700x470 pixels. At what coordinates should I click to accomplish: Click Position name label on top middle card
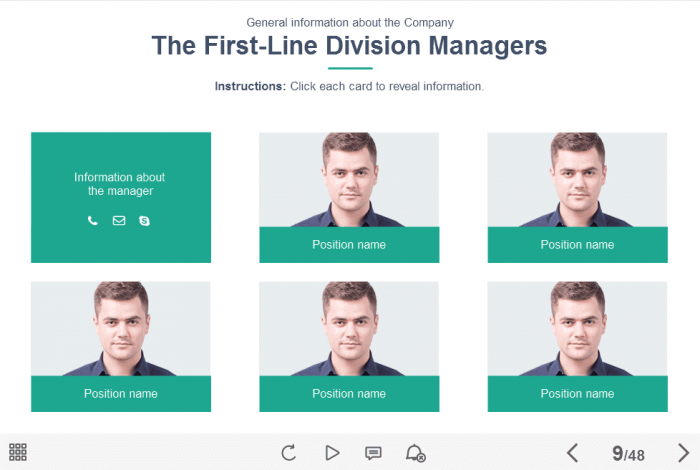pyautogui.click(x=349, y=245)
